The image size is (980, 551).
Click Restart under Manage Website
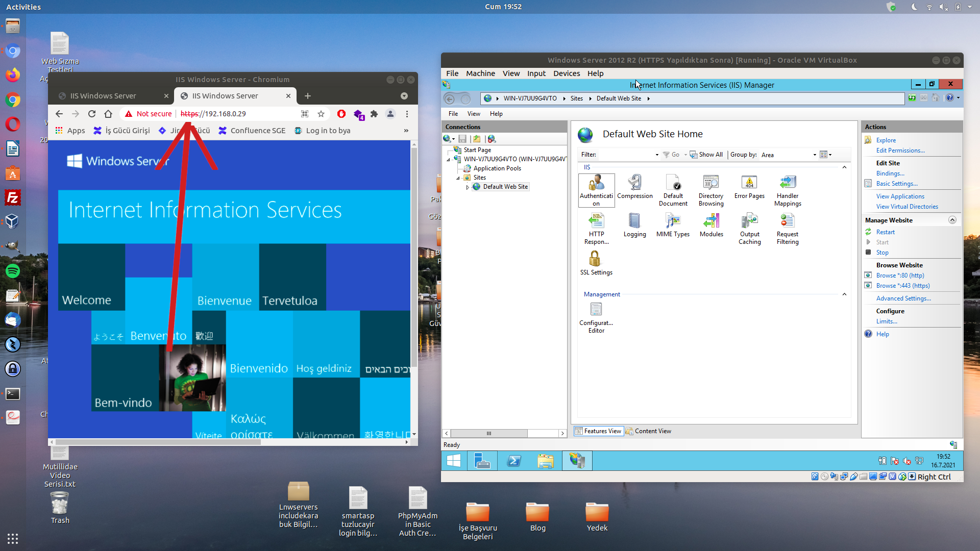tap(886, 232)
